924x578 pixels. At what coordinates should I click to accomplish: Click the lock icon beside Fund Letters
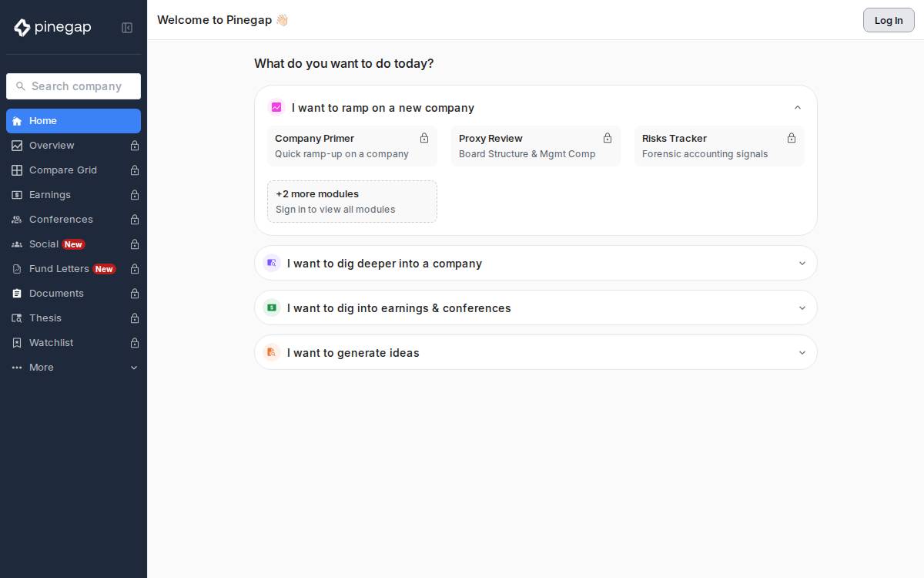tap(135, 269)
